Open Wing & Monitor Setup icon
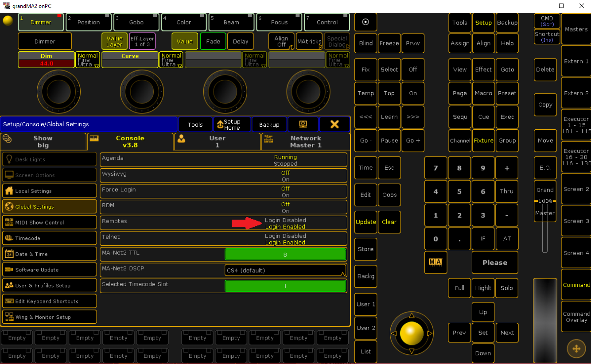 [9, 317]
